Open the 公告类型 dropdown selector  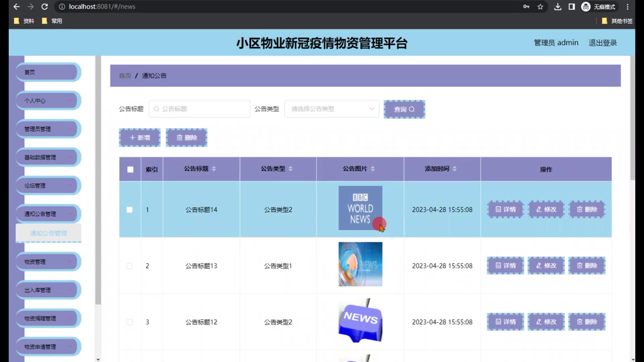[x=331, y=109]
